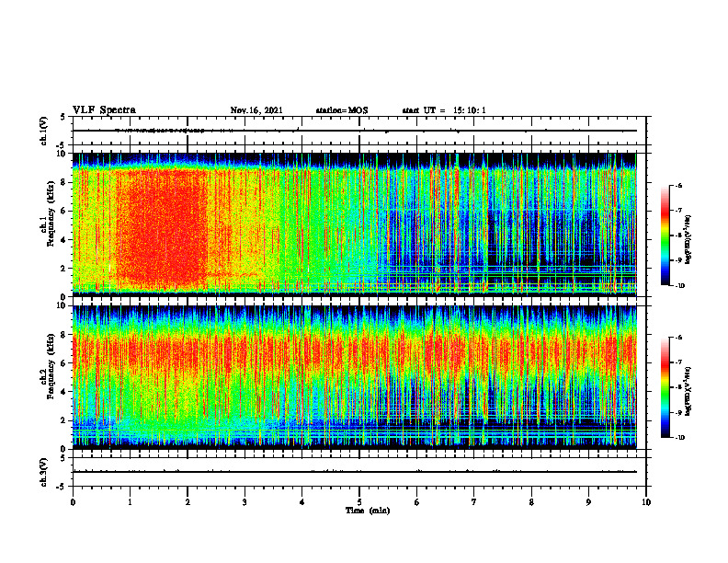Click time axis tick label "0"
This screenshot has width=728, height=563.
(73, 502)
